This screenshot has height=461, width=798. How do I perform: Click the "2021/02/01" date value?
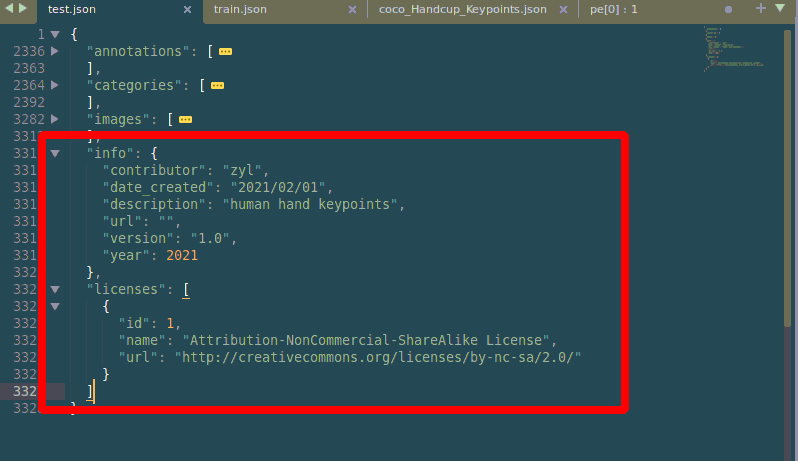tap(278, 187)
